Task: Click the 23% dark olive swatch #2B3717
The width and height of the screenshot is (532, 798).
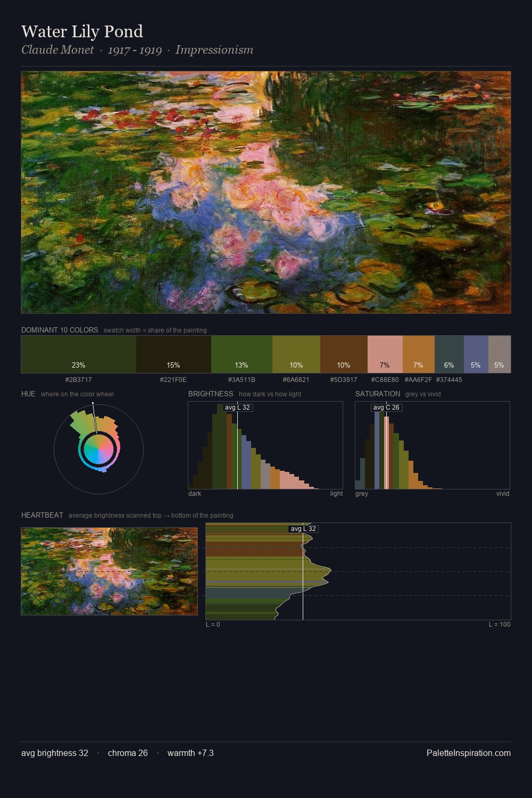Action: tap(79, 354)
